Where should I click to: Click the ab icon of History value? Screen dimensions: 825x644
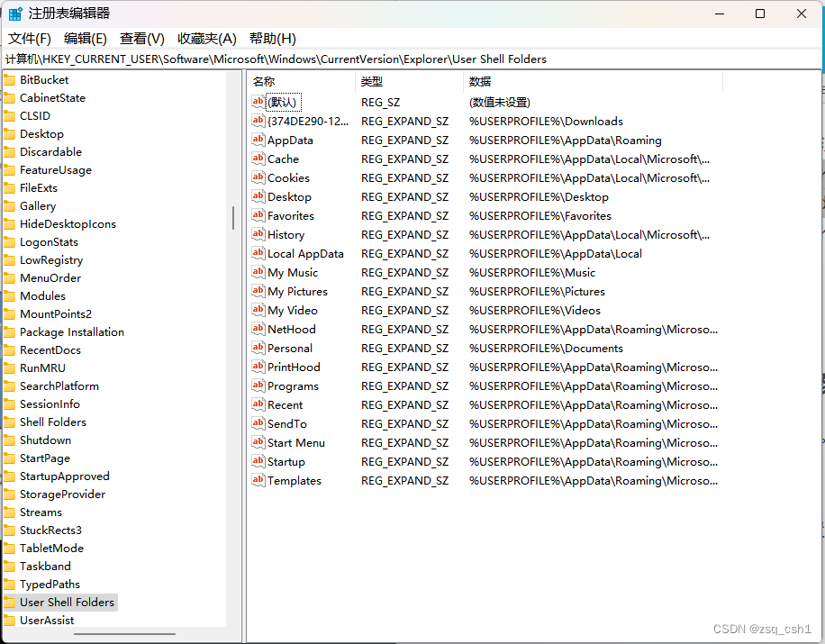258,234
